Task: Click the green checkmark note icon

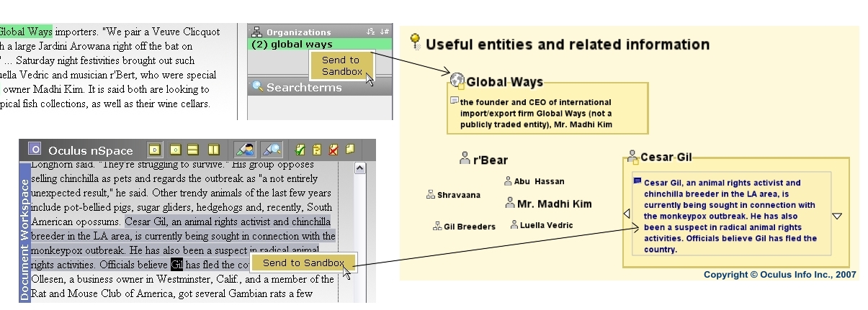Action: (x=301, y=150)
